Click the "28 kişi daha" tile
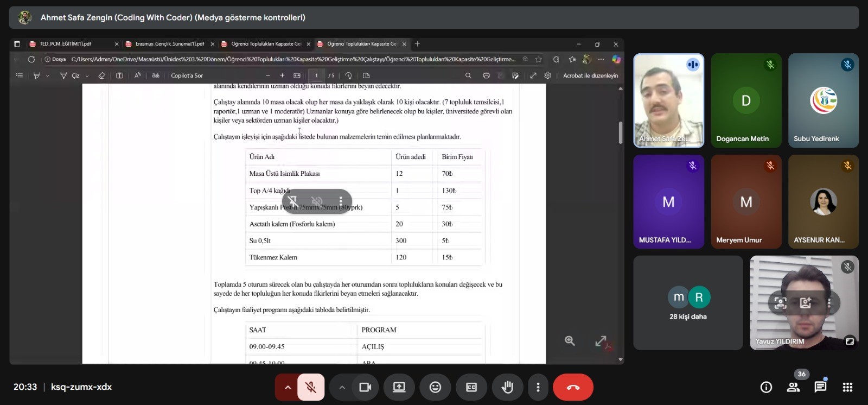Image resolution: width=868 pixels, height=405 pixels. tap(687, 303)
